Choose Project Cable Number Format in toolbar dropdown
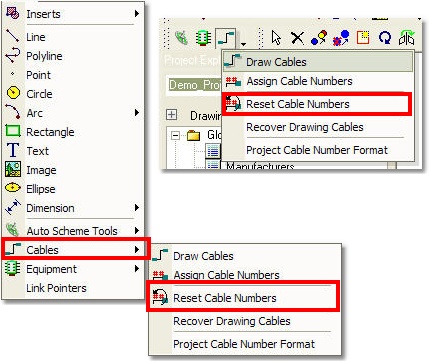The height and width of the screenshot is (363, 429). 318,150
